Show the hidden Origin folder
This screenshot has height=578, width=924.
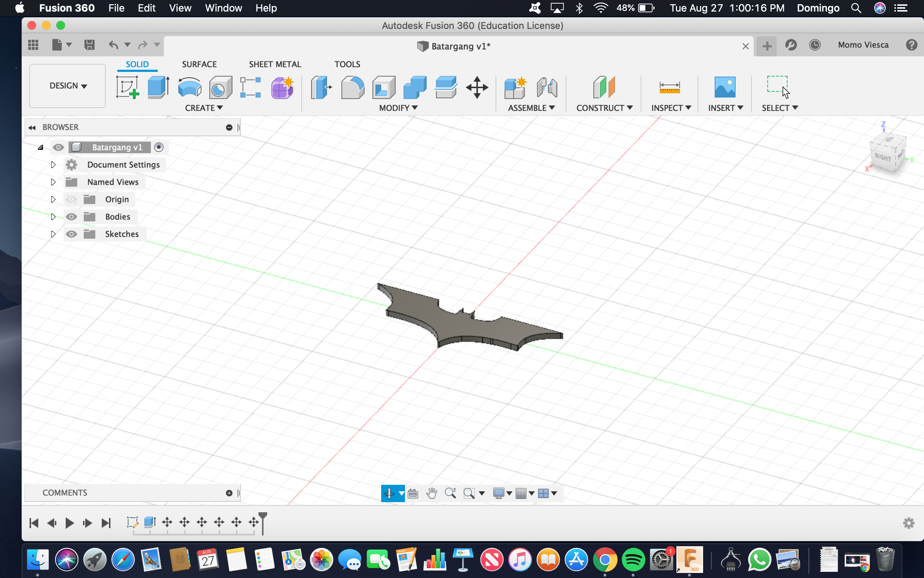point(71,199)
